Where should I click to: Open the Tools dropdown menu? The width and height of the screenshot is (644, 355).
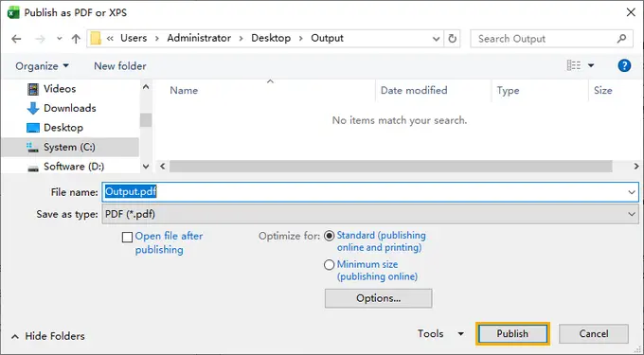click(x=440, y=333)
